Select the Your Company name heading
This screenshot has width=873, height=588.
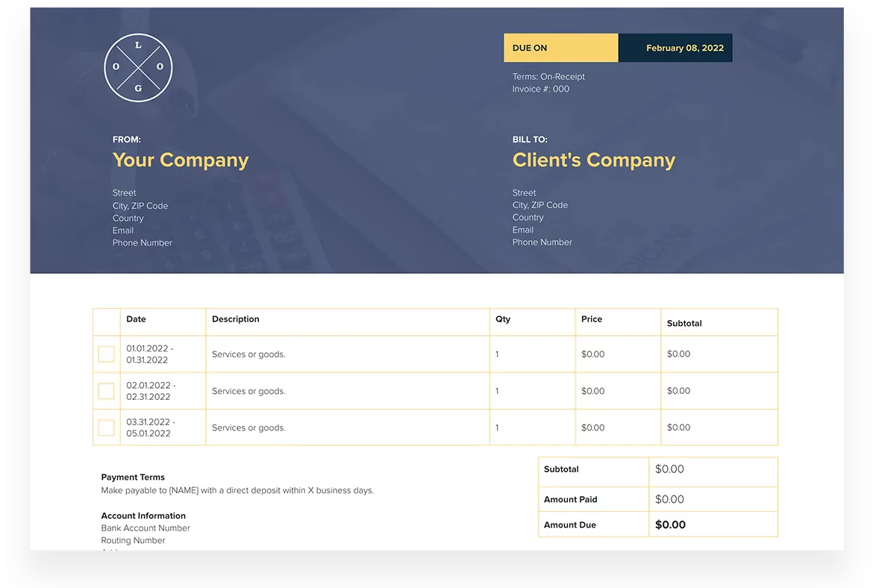tap(181, 160)
